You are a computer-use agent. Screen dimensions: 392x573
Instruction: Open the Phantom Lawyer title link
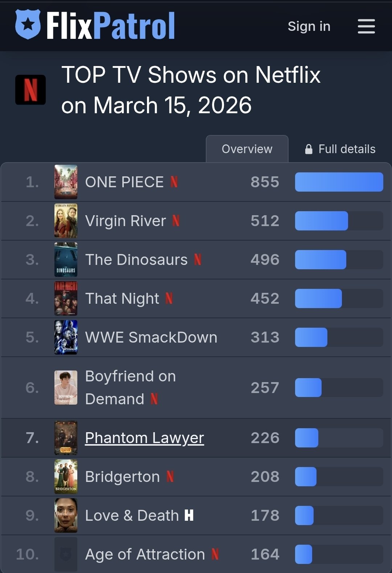pyautogui.click(x=144, y=438)
